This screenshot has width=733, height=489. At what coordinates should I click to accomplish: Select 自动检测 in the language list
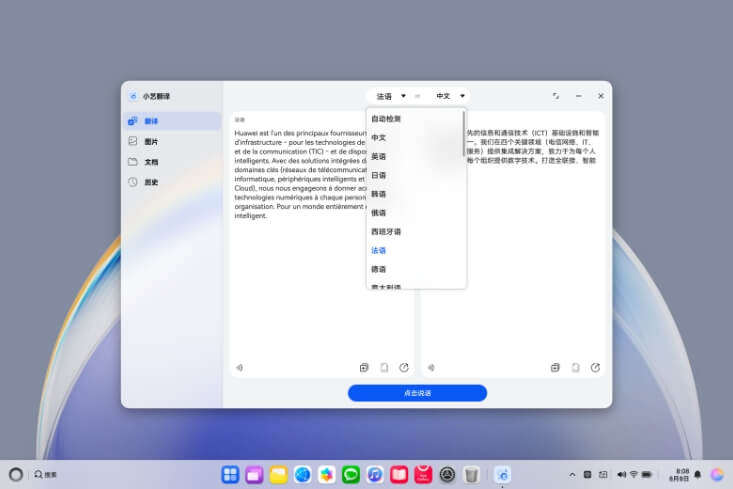[415, 119]
